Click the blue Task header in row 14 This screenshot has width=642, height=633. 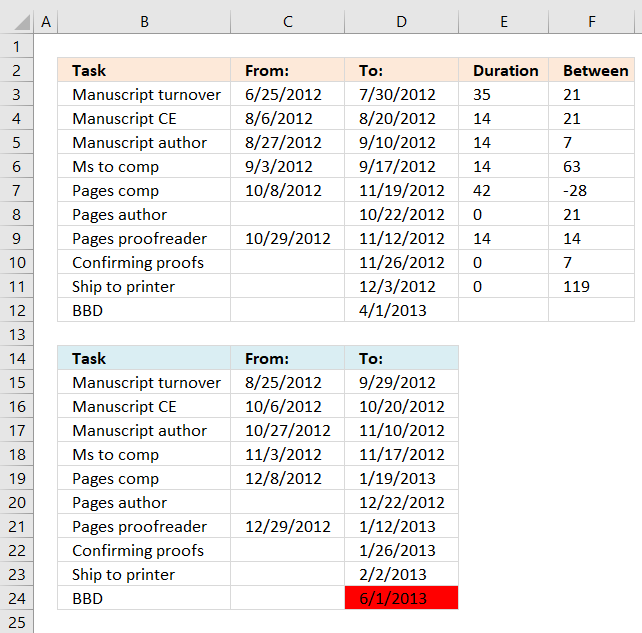click(144, 358)
